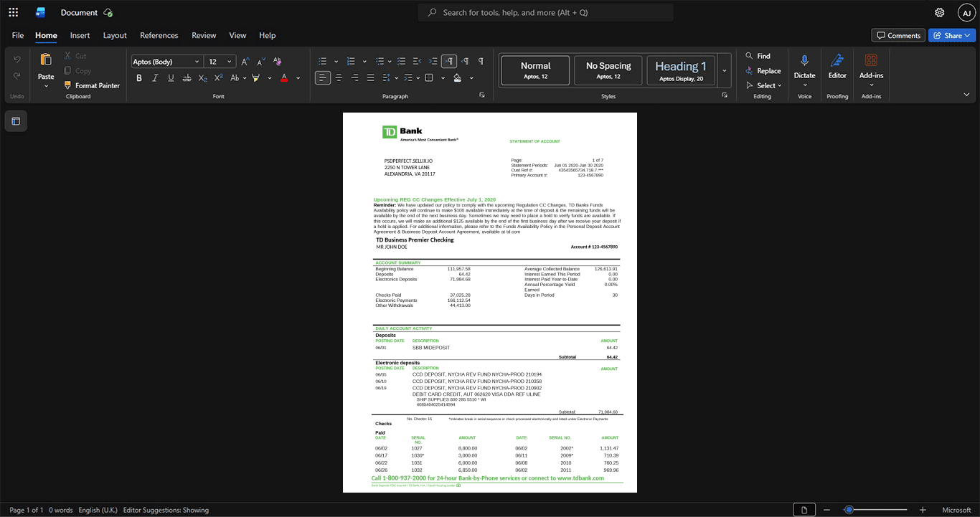Toggle italic formatting
The width and height of the screenshot is (980, 517).
155,77
